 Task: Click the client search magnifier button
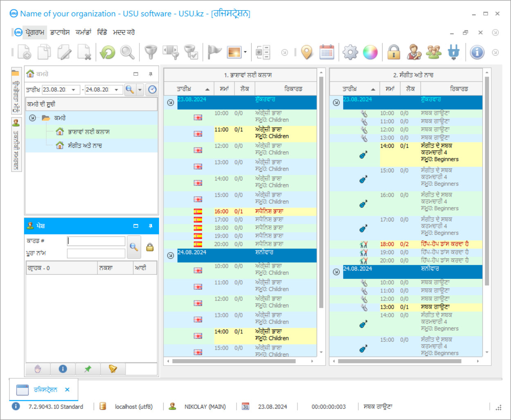[x=134, y=247]
